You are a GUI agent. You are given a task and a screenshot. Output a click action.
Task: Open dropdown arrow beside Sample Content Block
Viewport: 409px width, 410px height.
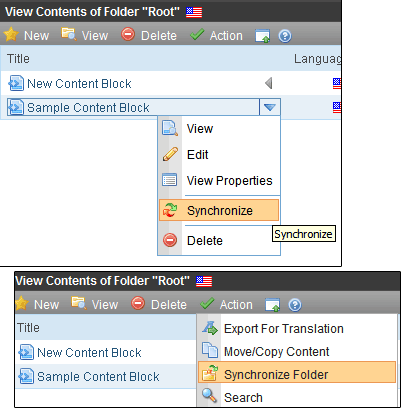pyautogui.click(x=270, y=107)
